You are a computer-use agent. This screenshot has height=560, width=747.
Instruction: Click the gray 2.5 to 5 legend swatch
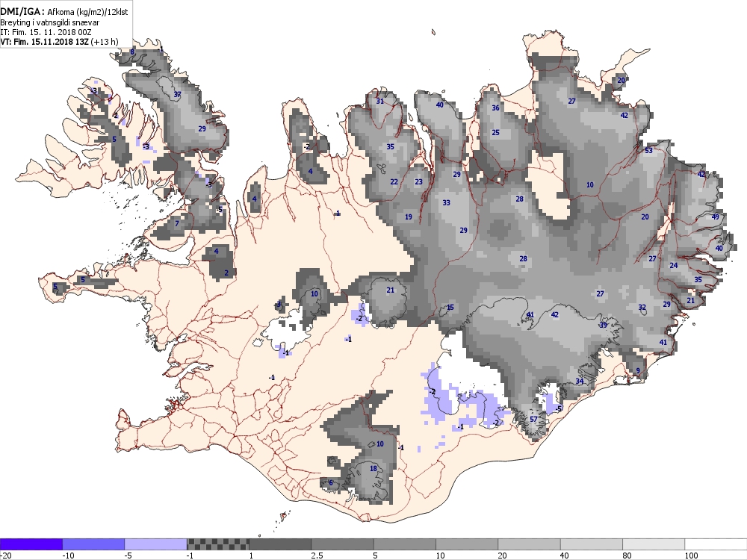coord(343,544)
